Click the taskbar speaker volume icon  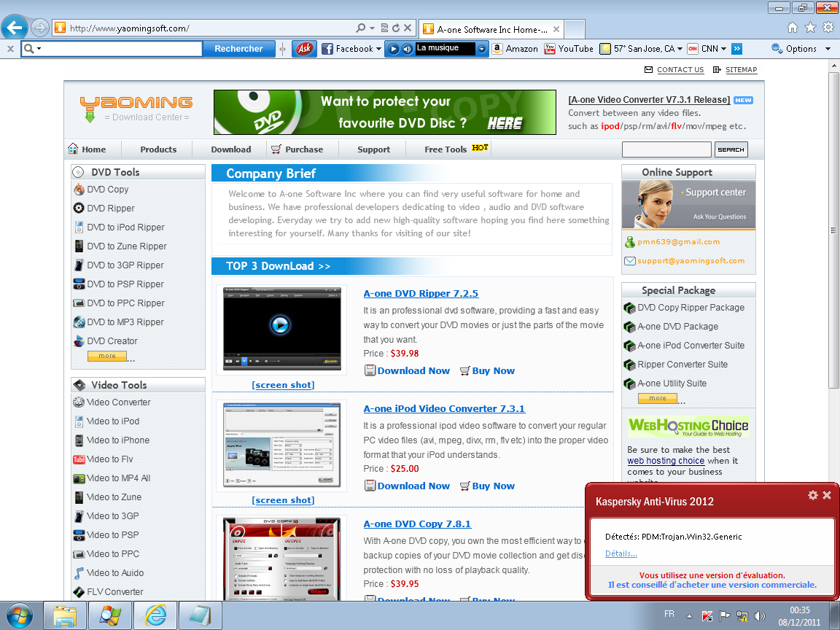tap(759, 616)
